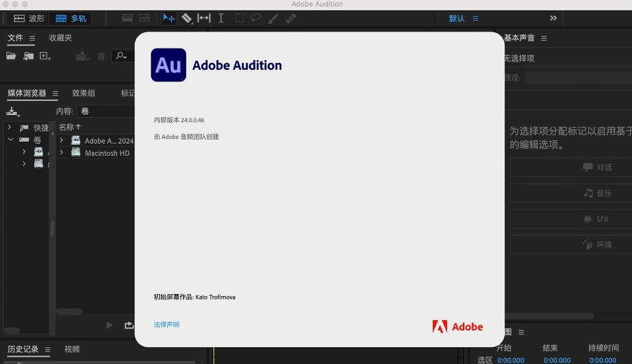Image resolution: width=632 pixels, height=364 pixels.
Task: Click the Au application logo in About dialog
Action: click(168, 65)
